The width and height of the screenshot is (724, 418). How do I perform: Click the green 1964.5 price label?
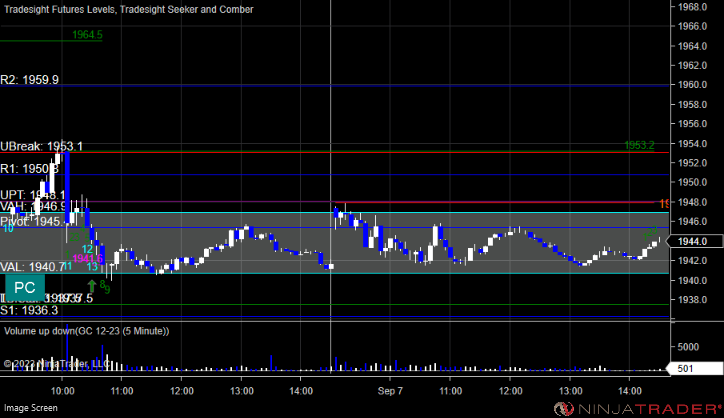coord(87,35)
